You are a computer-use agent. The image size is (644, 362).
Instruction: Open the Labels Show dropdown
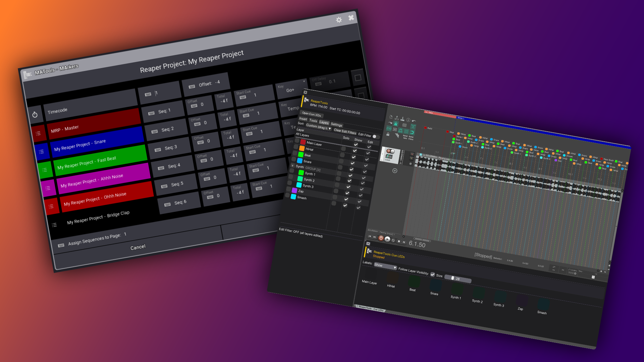[385, 266]
